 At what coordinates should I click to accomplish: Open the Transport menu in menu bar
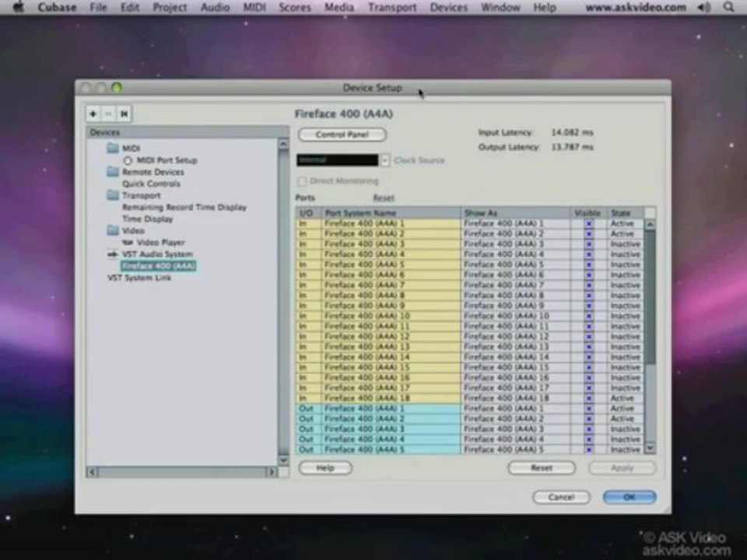(x=392, y=7)
